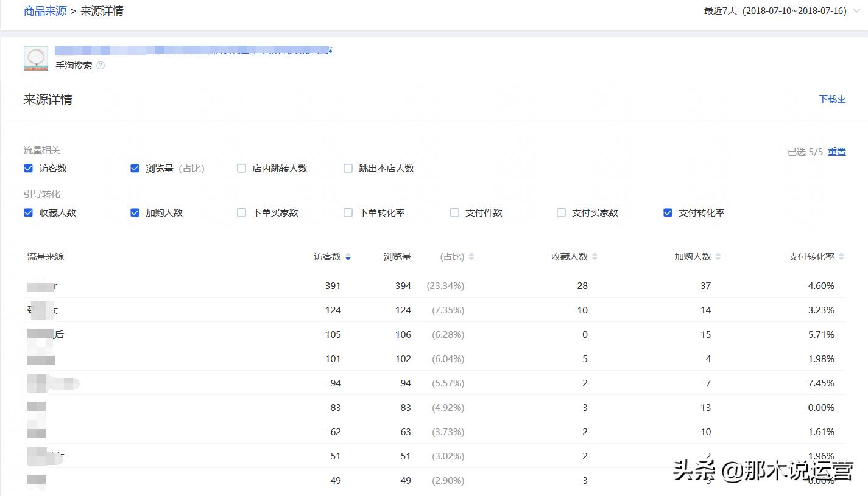The image size is (868, 496).
Task: Click the favorites value 28
Action: point(582,286)
